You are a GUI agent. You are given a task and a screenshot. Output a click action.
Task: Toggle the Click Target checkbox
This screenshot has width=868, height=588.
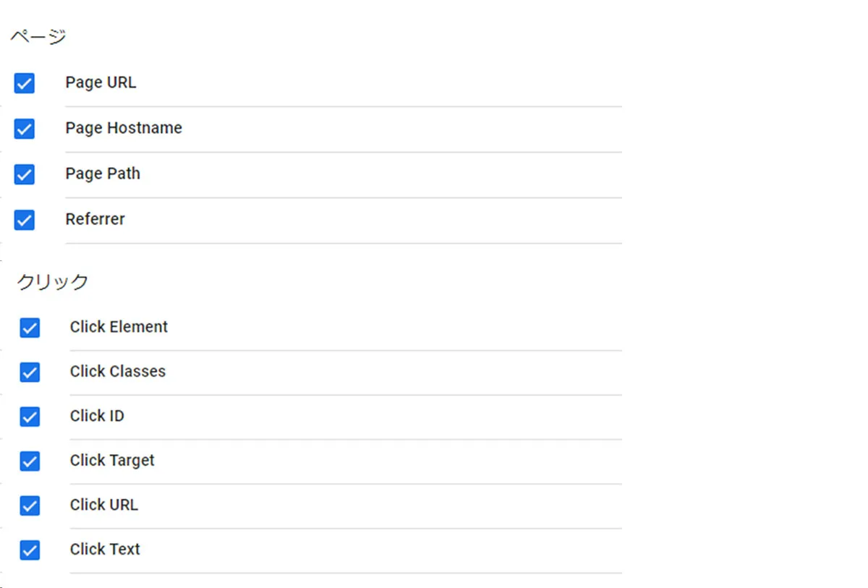pos(30,461)
